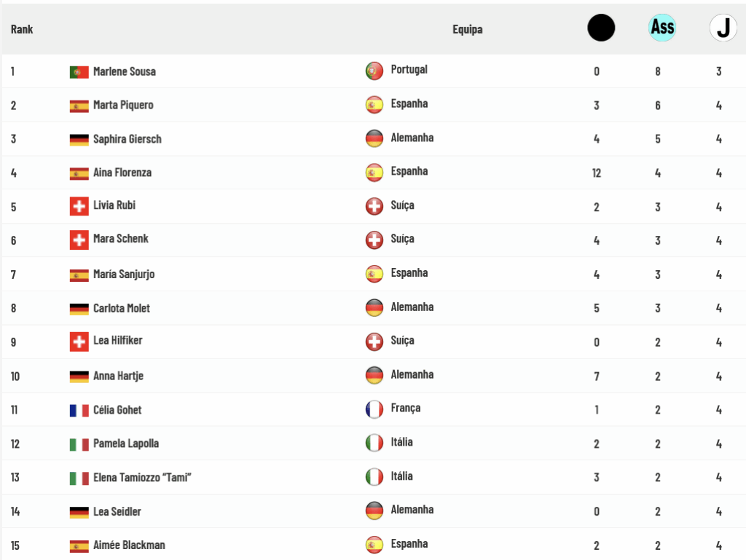Image resolution: width=746 pixels, height=560 pixels.
Task: Click the white J games-played icon
Action: 723,28
